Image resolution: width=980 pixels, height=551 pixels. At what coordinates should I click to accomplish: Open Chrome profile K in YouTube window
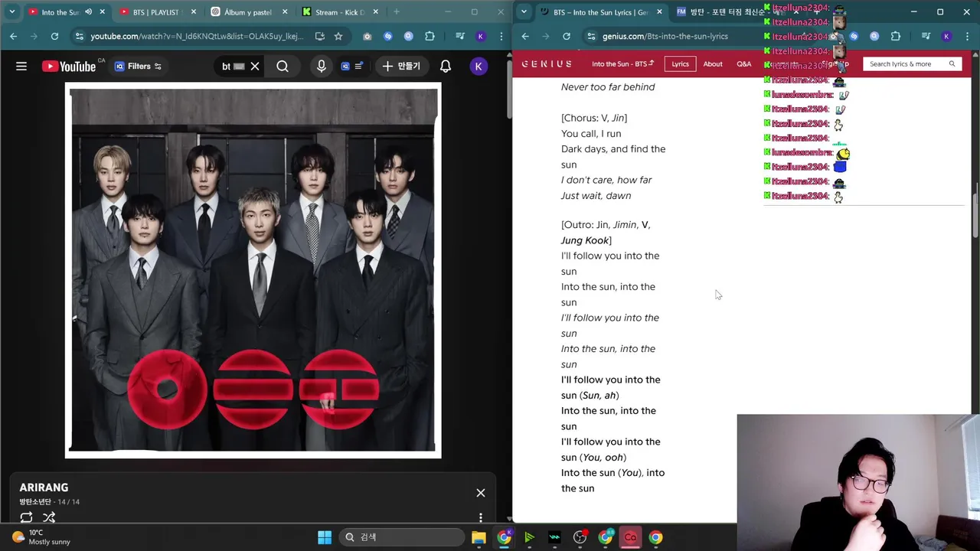click(481, 36)
